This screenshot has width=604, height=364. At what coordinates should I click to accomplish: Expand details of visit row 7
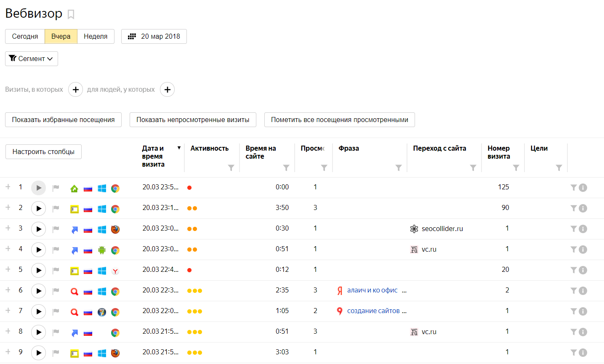point(8,310)
